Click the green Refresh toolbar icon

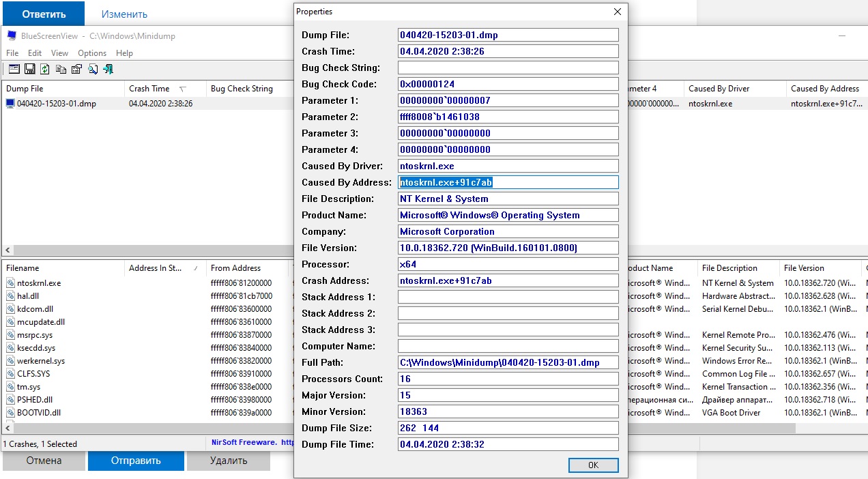click(45, 69)
